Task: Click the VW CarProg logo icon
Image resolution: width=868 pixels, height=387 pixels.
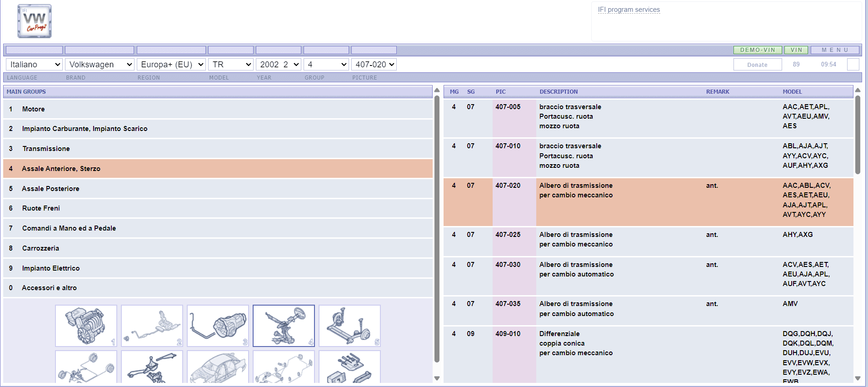Action: (x=35, y=21)
